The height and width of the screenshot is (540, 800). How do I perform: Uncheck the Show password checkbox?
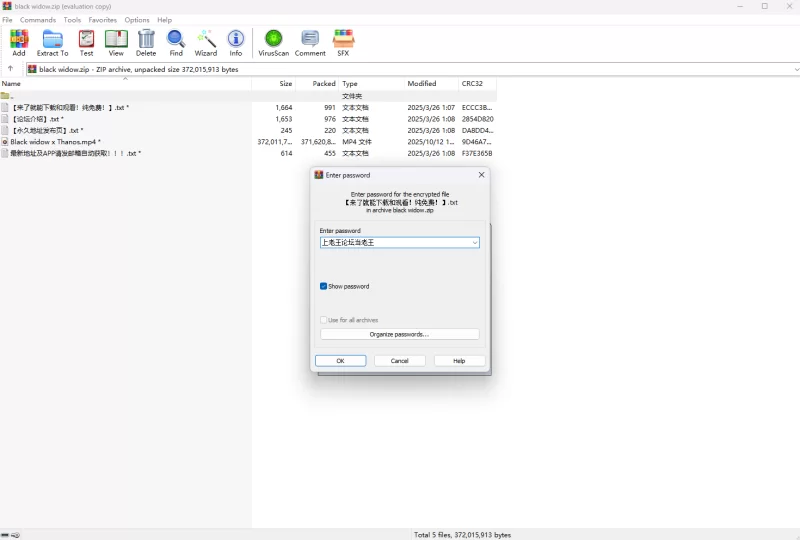pos(324,286)
